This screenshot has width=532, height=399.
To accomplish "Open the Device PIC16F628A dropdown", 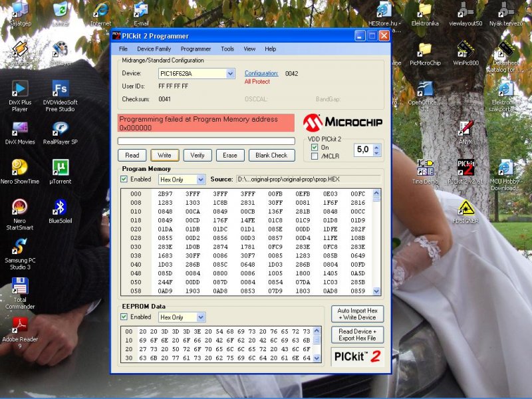I will coord(230,73).
